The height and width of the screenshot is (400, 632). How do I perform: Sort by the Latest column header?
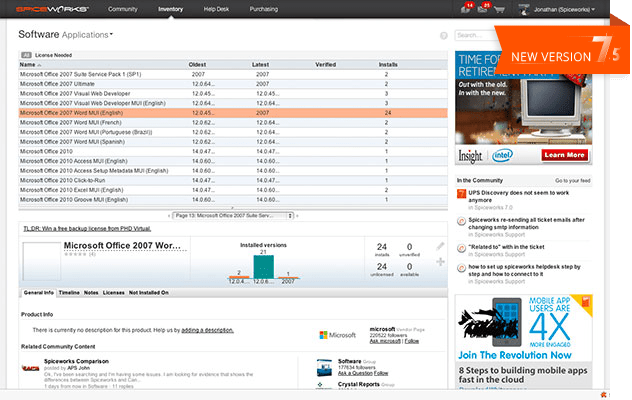pos(260,65)
